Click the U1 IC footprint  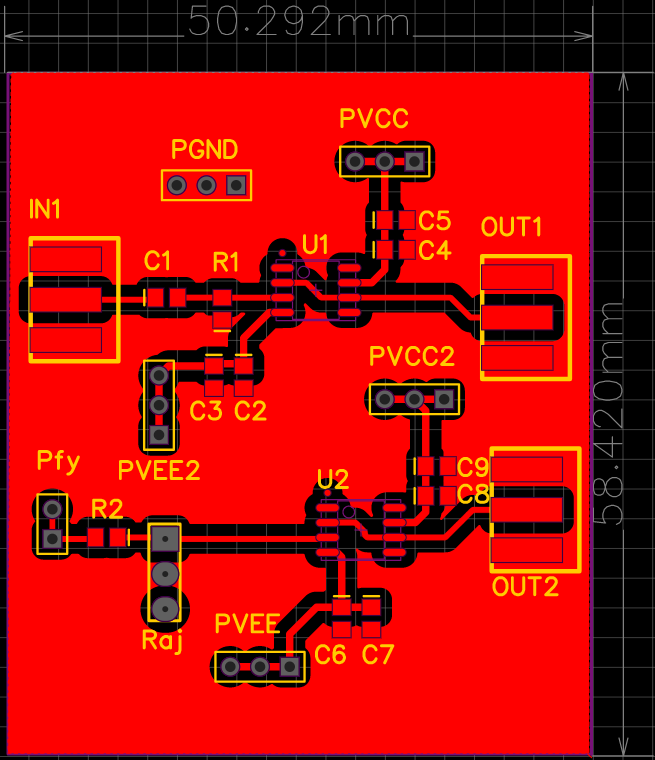click(316, 290)
